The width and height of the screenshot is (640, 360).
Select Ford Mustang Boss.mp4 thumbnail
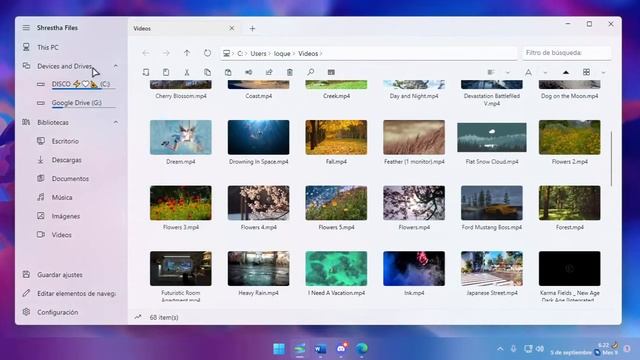point(492,203)
